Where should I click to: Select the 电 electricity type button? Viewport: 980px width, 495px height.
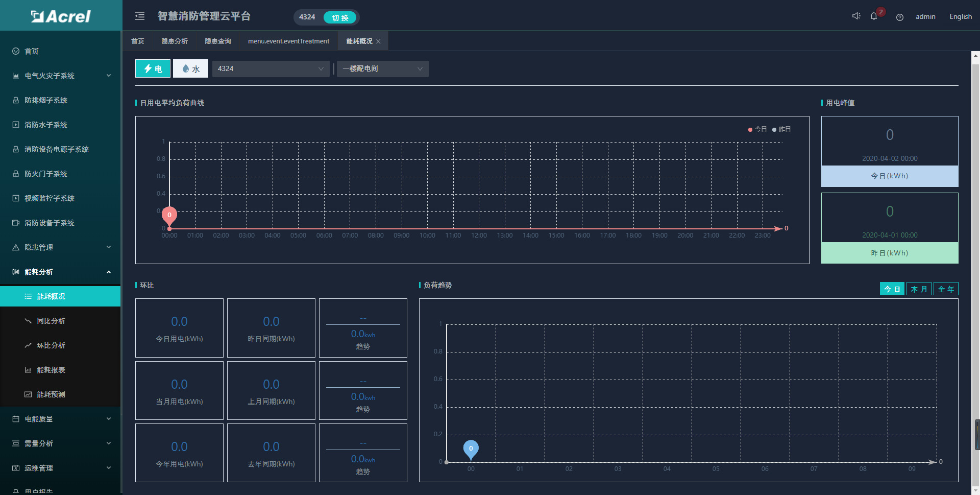[x=153, y=68]
